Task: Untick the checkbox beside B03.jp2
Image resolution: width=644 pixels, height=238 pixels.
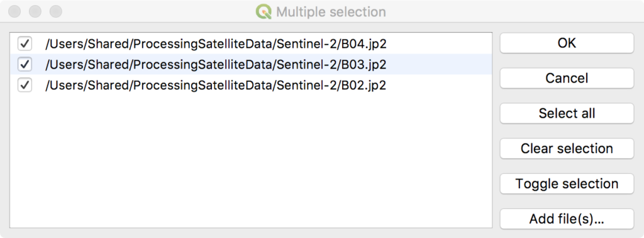Action: [x=25, y=64]
